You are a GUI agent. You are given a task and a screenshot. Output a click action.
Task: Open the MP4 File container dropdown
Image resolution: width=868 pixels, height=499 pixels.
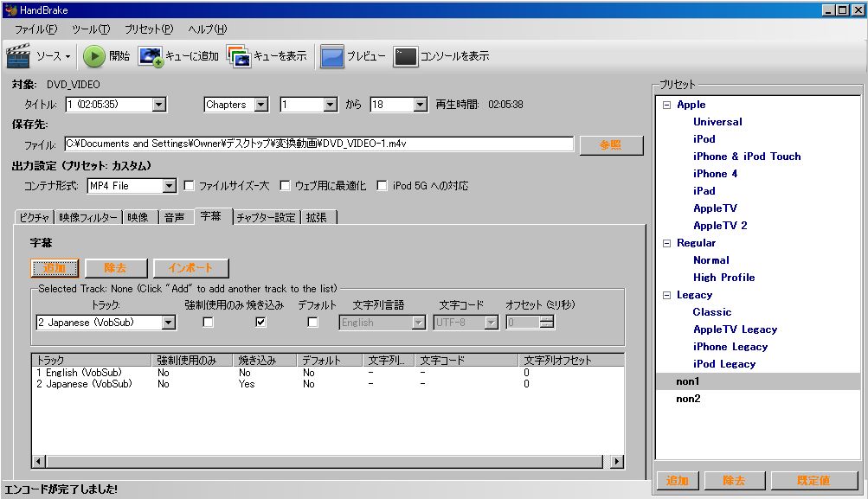point(170,186)
